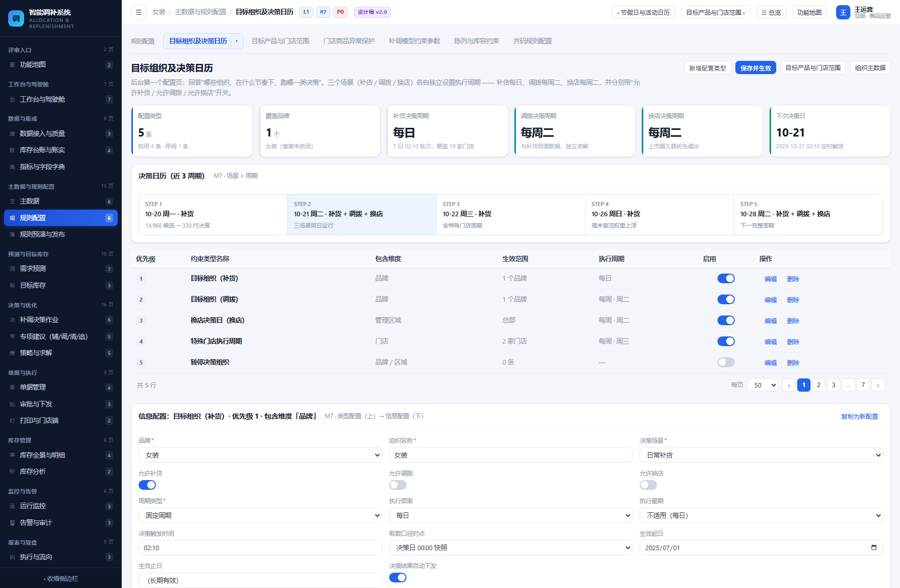Switch to the 门店商品异常保护 tab
Screen dimensions: 900x588
349,41
